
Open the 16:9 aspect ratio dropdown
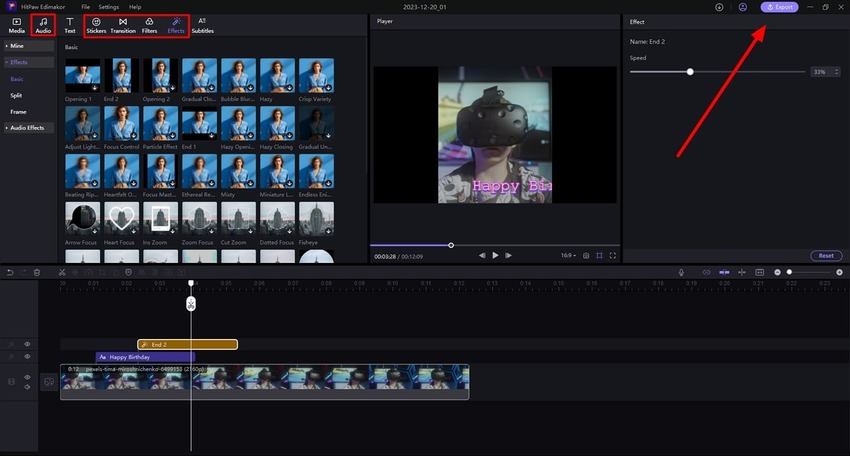[568, 255]
